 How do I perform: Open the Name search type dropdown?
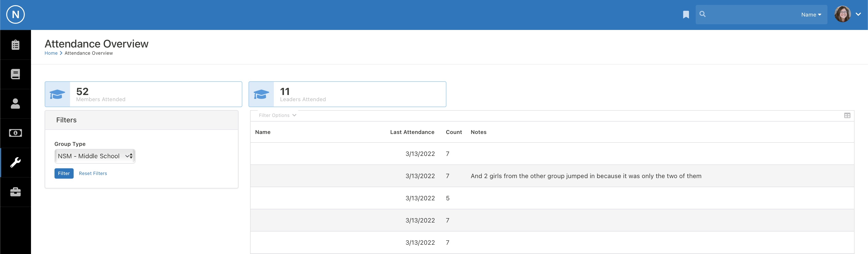[x=811, y=14]
